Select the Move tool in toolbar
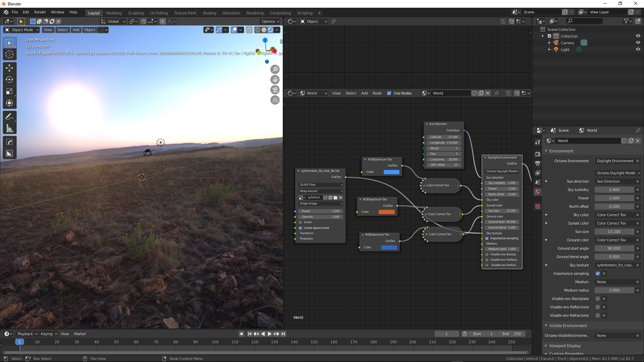The width and height of the screenshot is (644, 362). click(9, 68)
